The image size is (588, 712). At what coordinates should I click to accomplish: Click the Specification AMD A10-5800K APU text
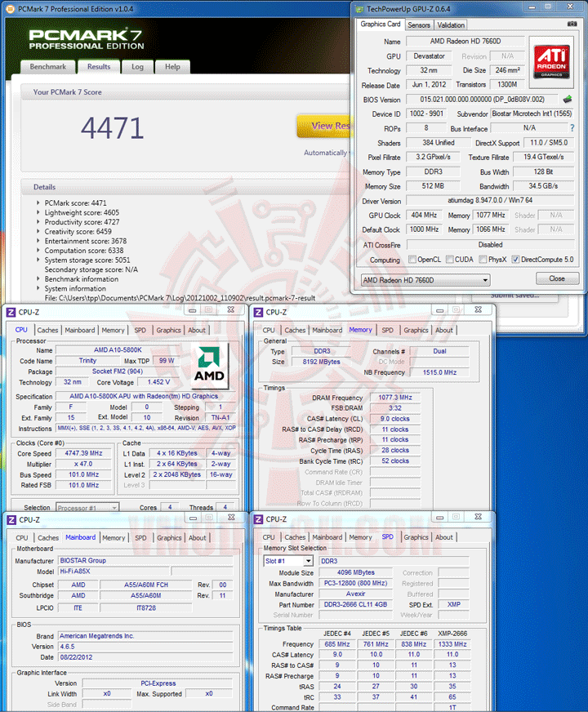tap(144, 396)
